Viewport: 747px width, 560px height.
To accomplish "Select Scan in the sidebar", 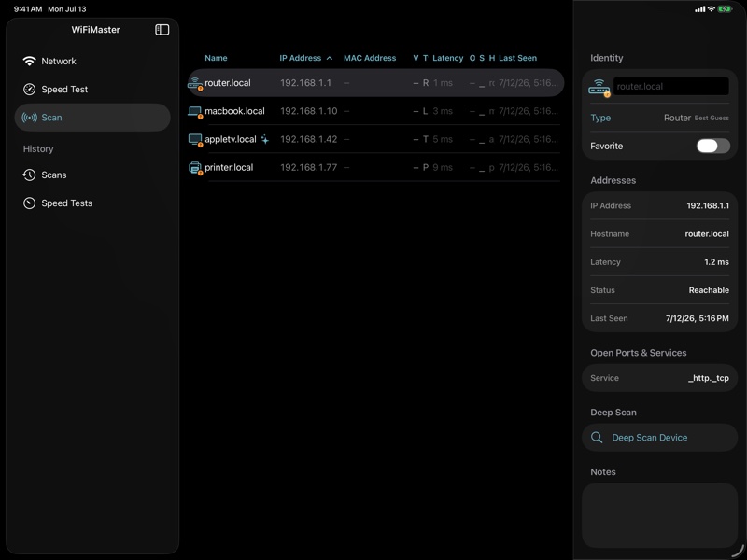I will pos(92,118).
